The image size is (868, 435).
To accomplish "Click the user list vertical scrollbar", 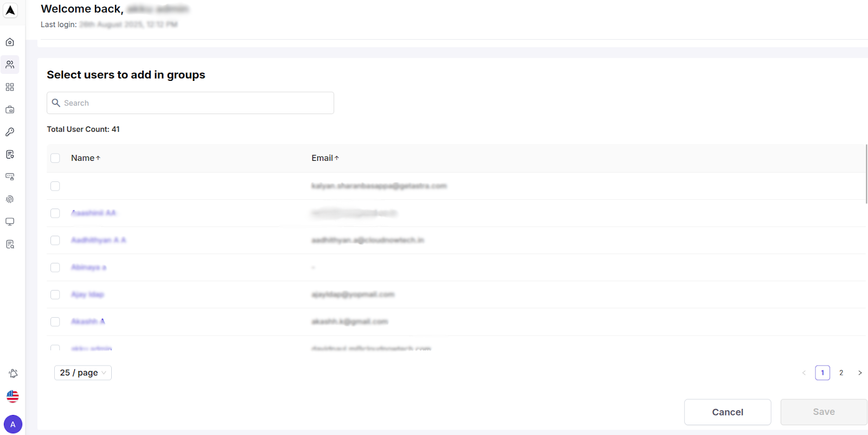I will pyautogui.click(x=866, y=174).
